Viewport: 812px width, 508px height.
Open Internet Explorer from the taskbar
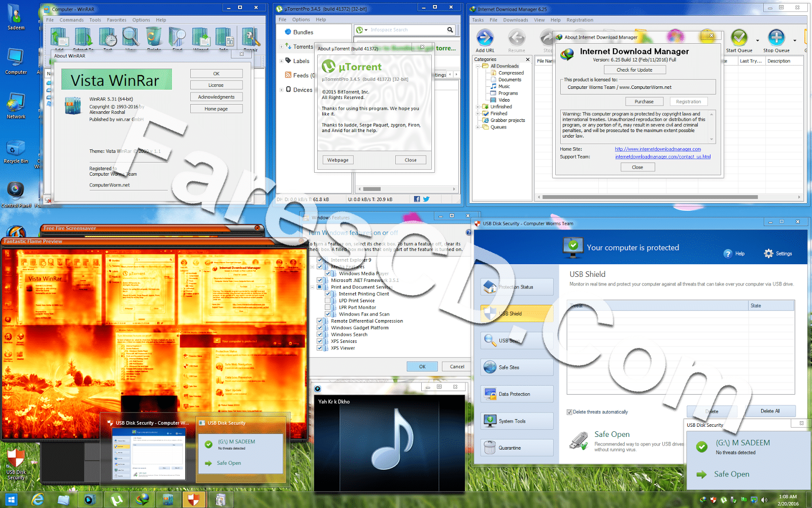[x=38, y=500]
